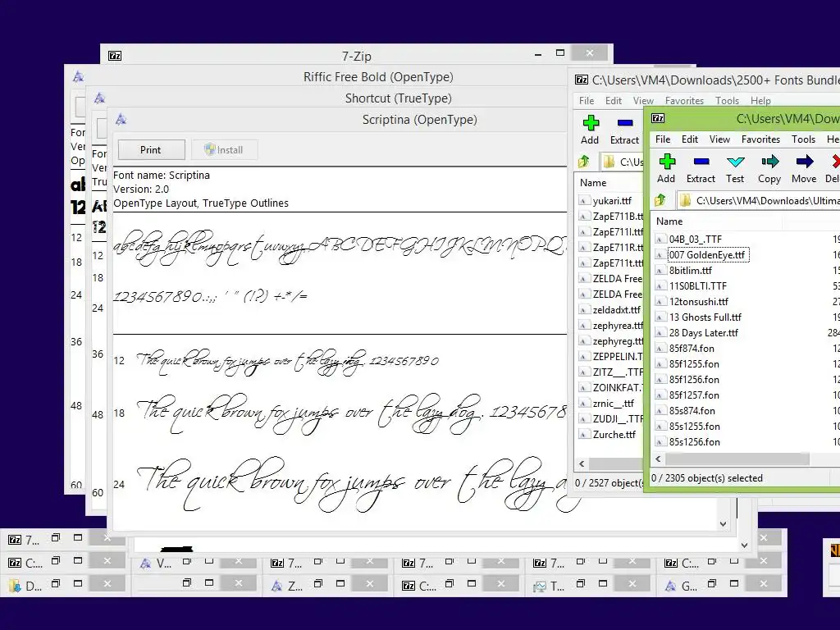The width and height of the screenshot is (840, 630).
Task: Select the file 12tonsushi.ttf
Action: click(x=699, y=302)
